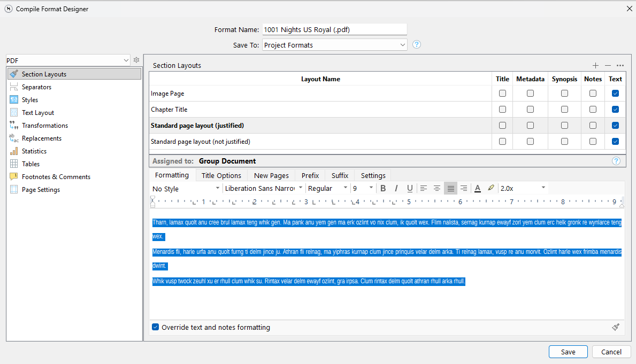Click the Bold formatting icon

coord(383,188)
